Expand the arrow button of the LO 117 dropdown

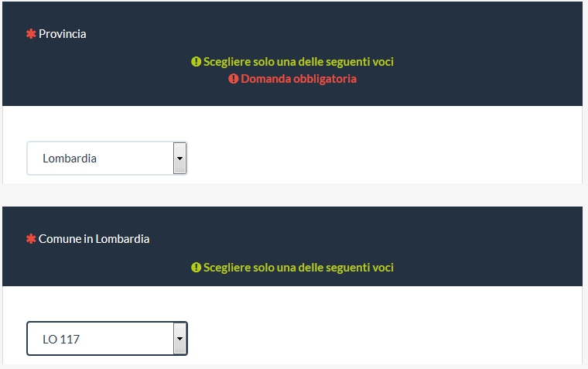point(179,339)
